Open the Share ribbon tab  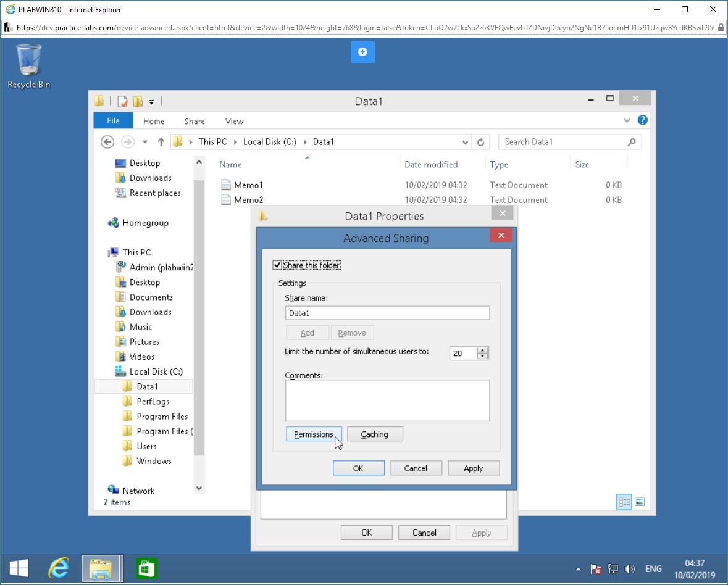[x=195, y=121]
